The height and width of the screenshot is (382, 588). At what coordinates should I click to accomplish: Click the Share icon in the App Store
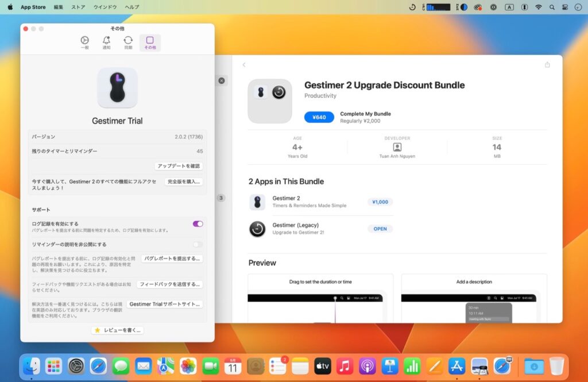point(548,65)
